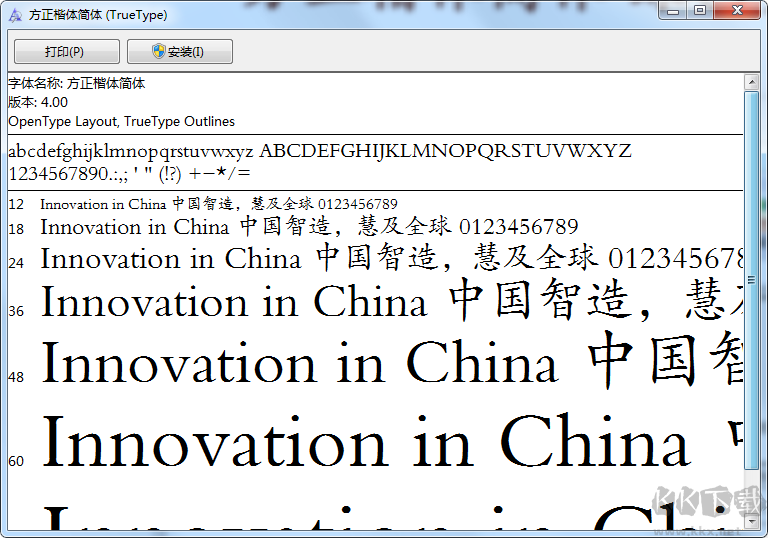Click the lowercase and uppercase alphabet sample line
The height and width of the screenshot is (538, 768).
(320, 151)
